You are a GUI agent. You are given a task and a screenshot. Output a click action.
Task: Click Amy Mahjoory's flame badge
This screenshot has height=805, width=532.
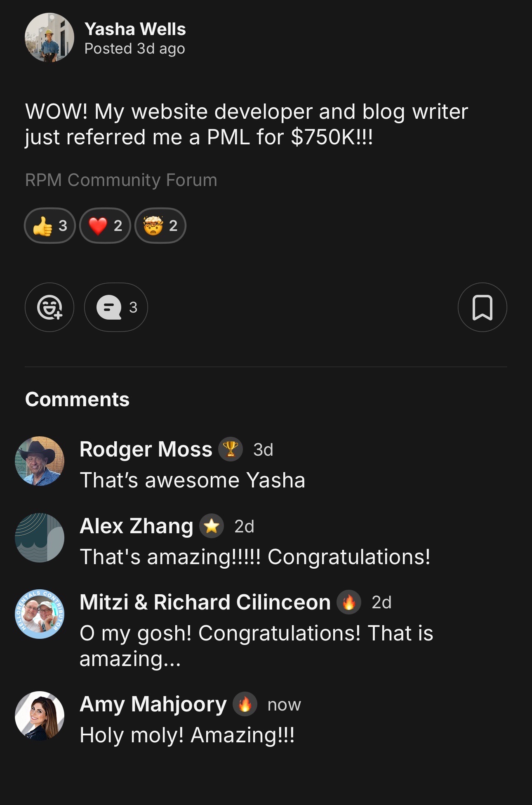point(245,704)
